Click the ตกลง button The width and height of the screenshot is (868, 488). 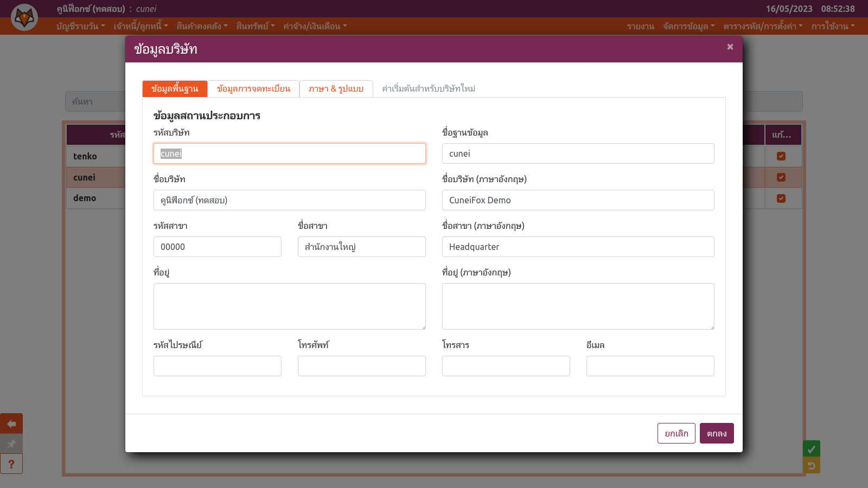point(717,433)
